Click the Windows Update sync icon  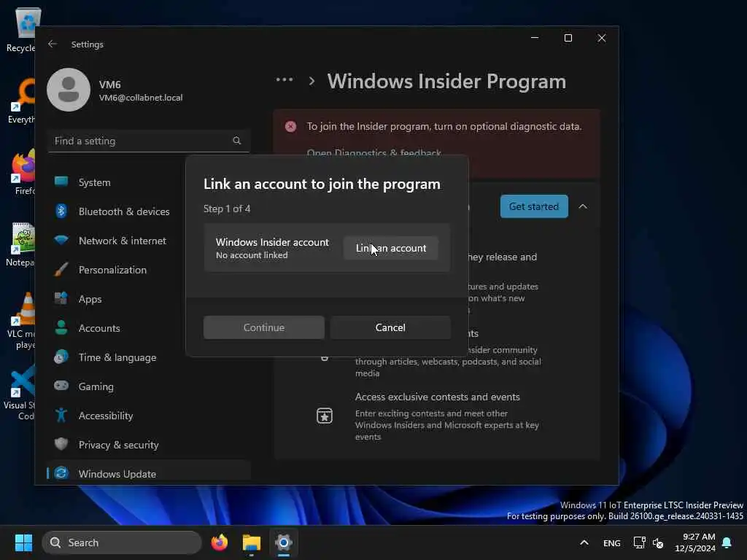click(x=61, y=472)
